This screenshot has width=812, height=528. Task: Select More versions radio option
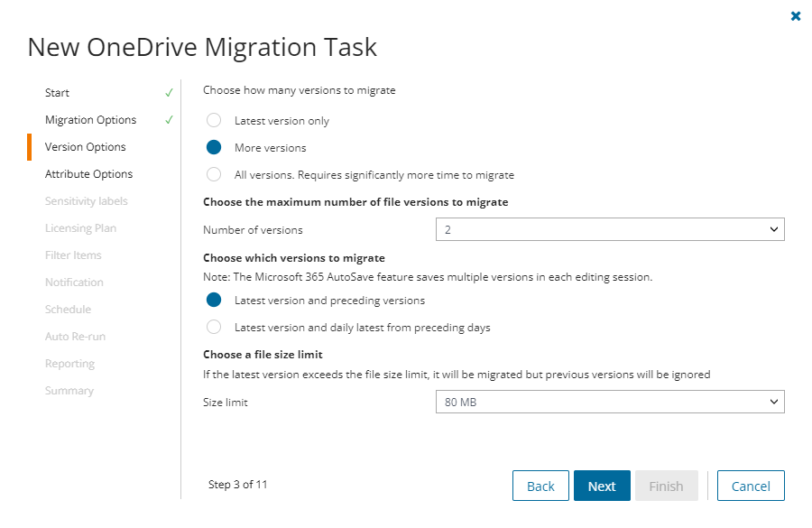point(214,148)
